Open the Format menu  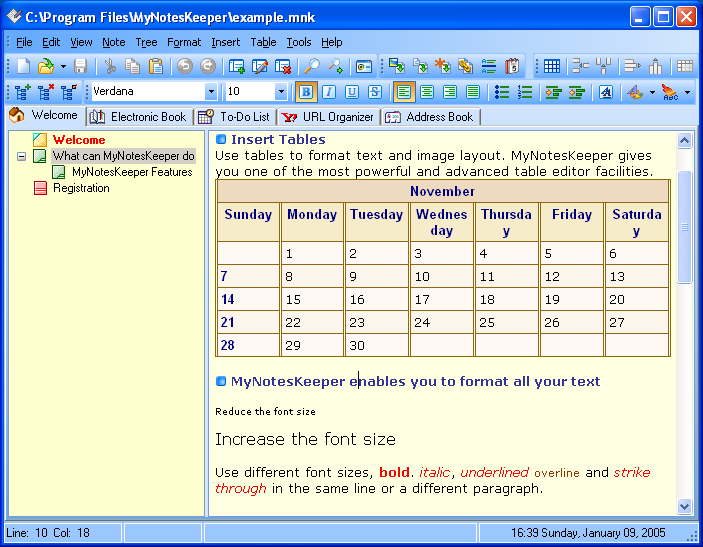[184, 42]
